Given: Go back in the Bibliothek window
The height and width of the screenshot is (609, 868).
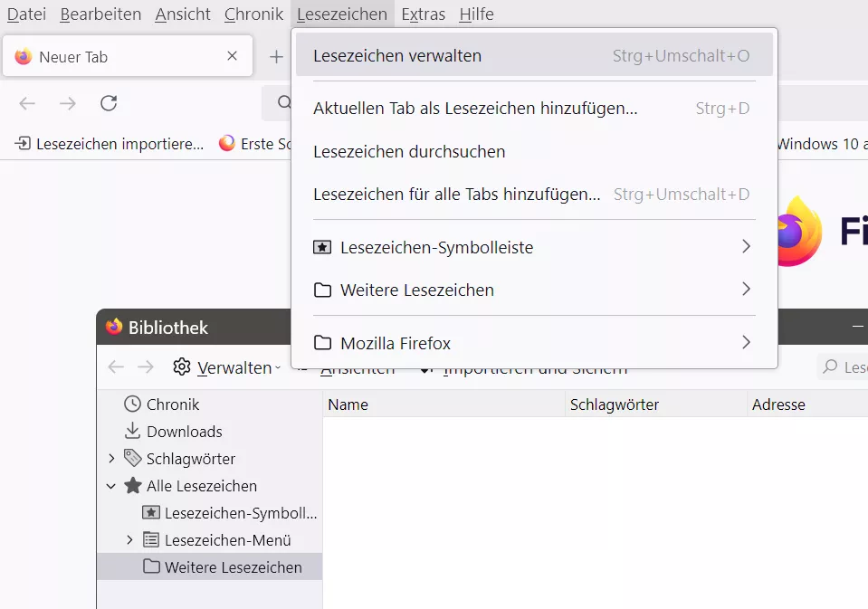Looking at the screenshot, I should tap(116, 367).
